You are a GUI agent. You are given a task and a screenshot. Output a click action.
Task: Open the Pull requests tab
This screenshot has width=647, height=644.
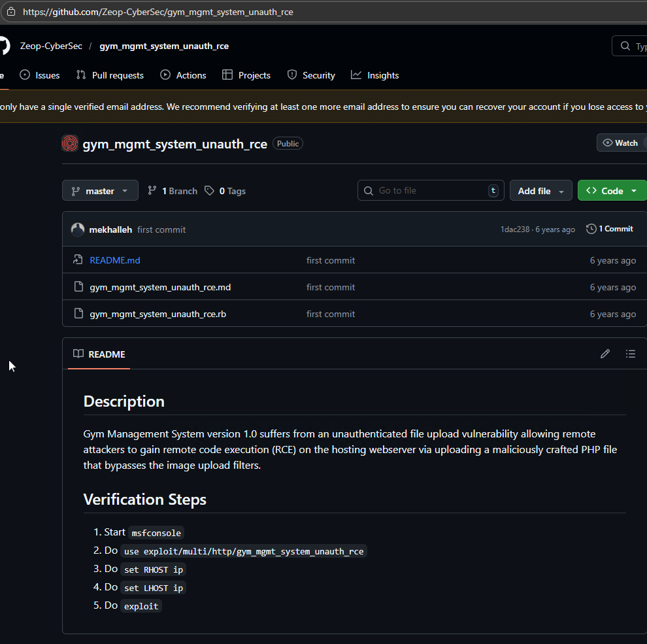pos(110,75)
